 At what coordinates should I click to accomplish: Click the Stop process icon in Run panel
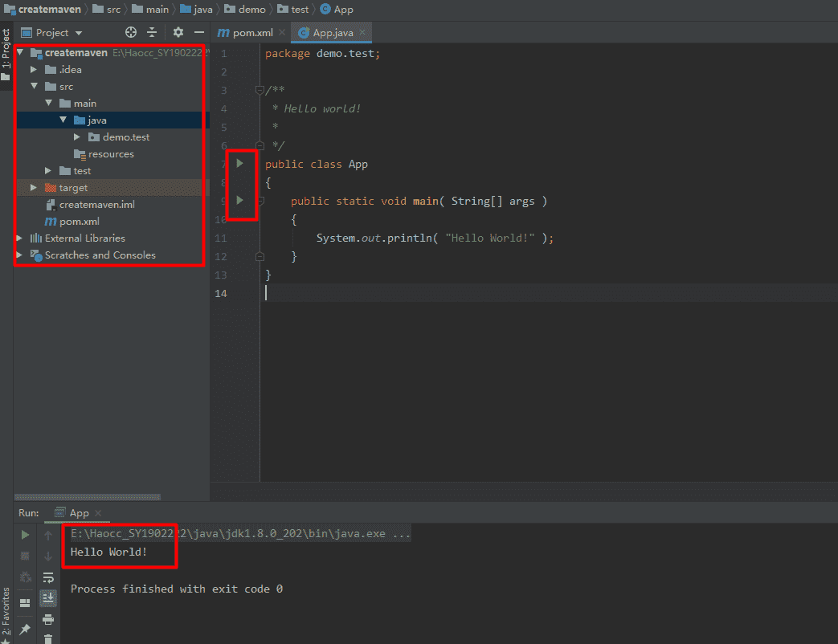[x=25, y=556]
